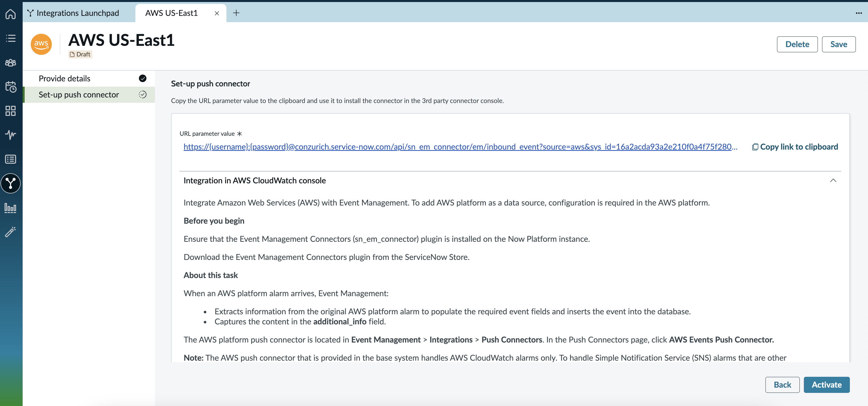The width and height of the screenshot is (868, 406).
Task: Copy link to clipboard
Action: click(795, 147)
